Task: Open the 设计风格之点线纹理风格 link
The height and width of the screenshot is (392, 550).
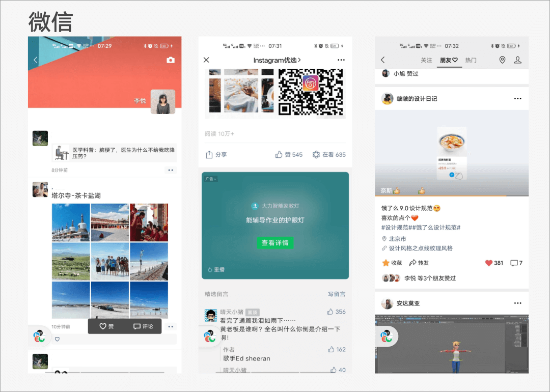Action: tap(417, 248)
